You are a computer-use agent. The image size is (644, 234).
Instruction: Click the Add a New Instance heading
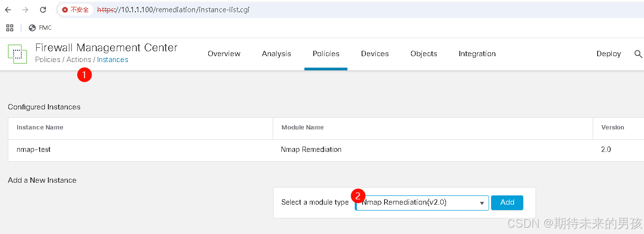[42, 180]
